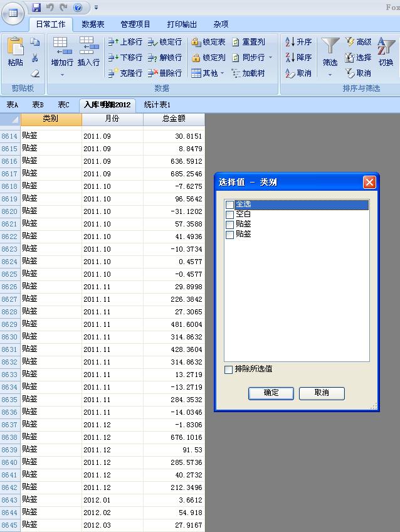Image resolution: width=400 pixels, height=532 pixels.
Task: Switch to the 数据表 ribbon tab
Action: click(93, 24)
